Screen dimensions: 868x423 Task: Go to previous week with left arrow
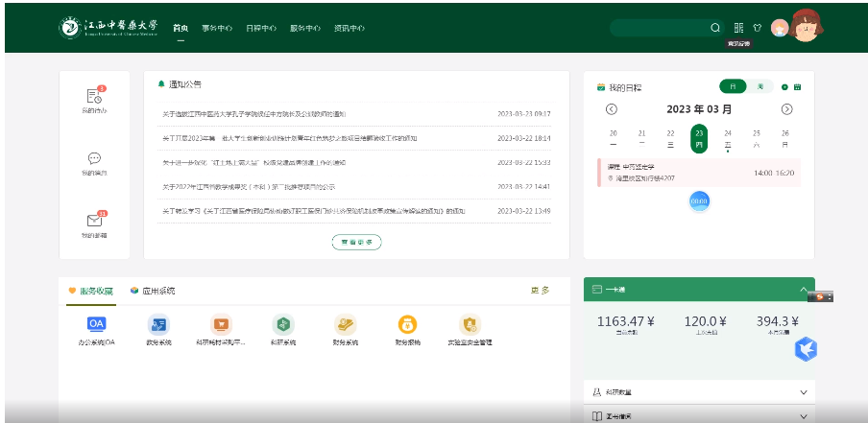click(x=611, y=109)
